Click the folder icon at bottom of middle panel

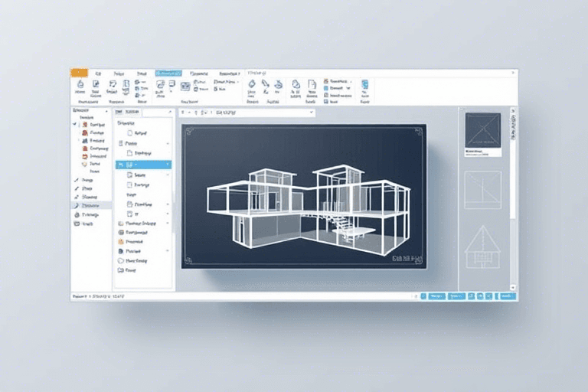pos(120,270)
